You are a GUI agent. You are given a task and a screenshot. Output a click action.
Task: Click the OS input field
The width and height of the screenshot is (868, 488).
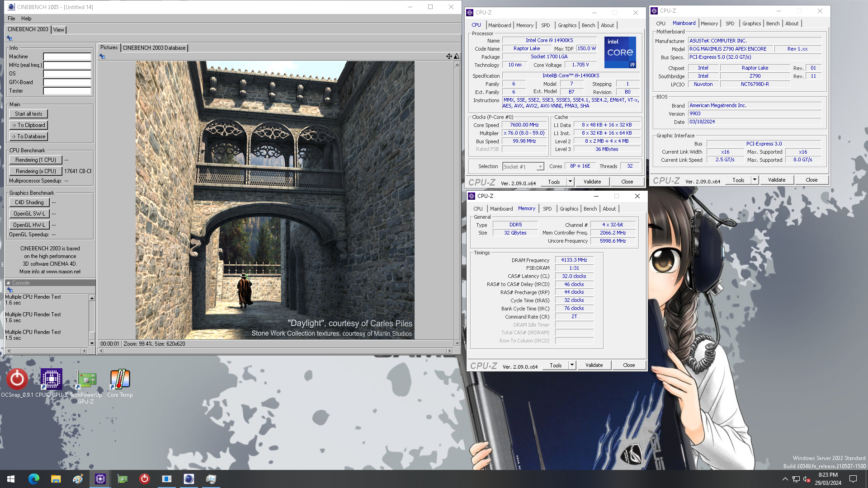67,74
